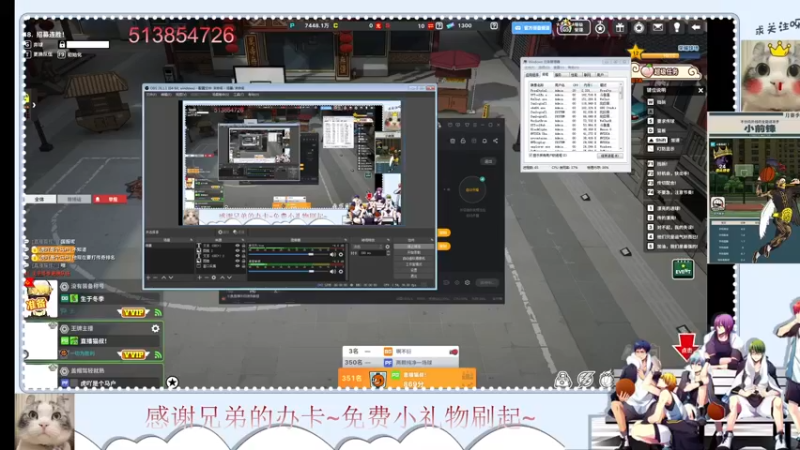Switch to 应用程序 tab in Task Manager

click(x=532, y=74)
